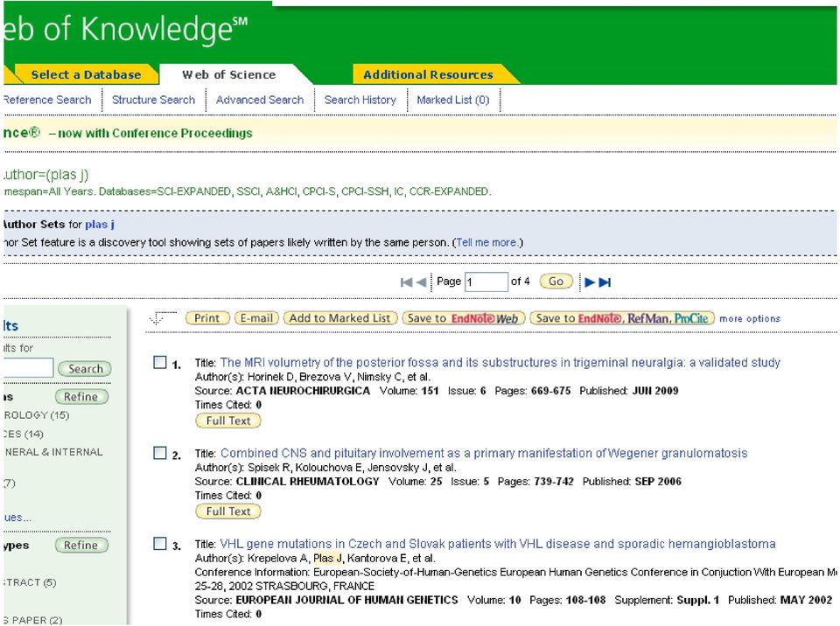Go to previous page arrow icon

[x=421, y=282]
